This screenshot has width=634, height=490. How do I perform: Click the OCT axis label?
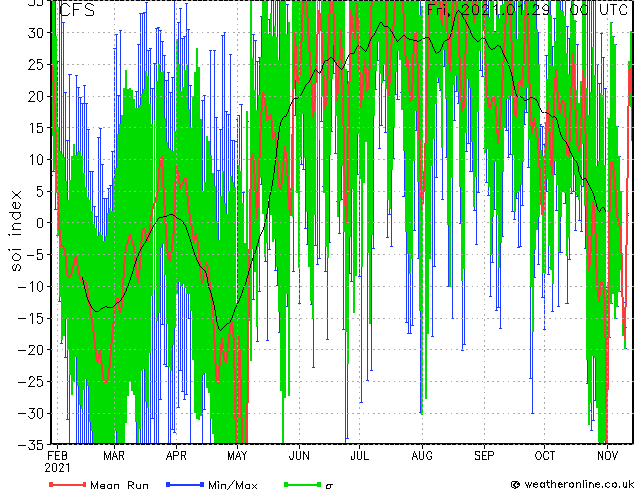click(x=545, y=456)
